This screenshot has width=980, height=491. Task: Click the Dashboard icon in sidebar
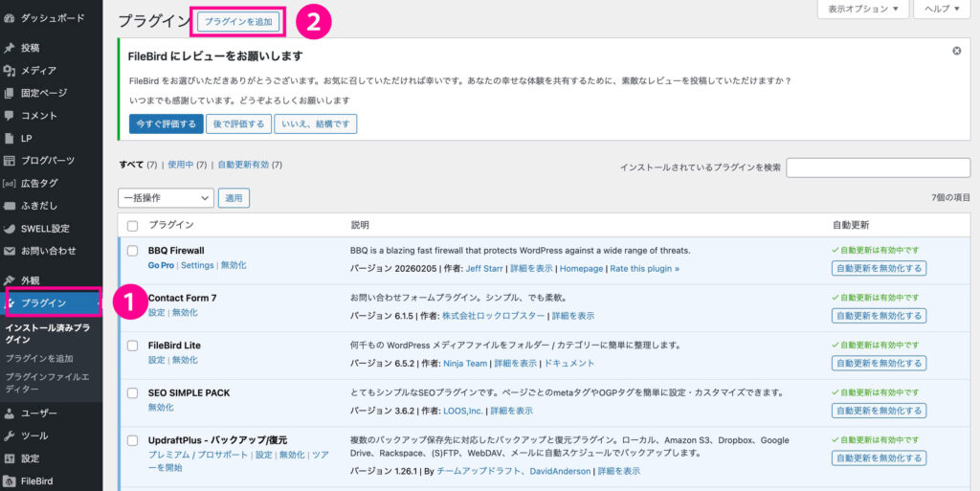click(x=10, y=18)
